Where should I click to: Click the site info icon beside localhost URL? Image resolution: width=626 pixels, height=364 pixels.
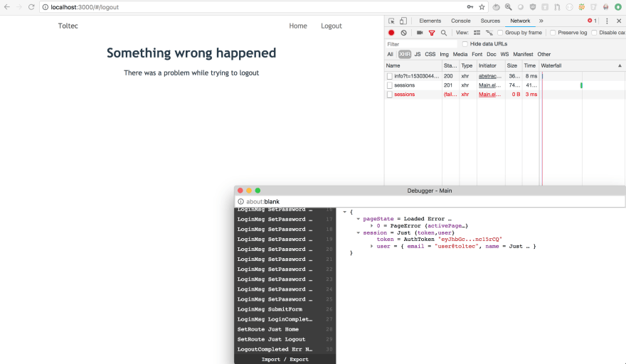46,7
